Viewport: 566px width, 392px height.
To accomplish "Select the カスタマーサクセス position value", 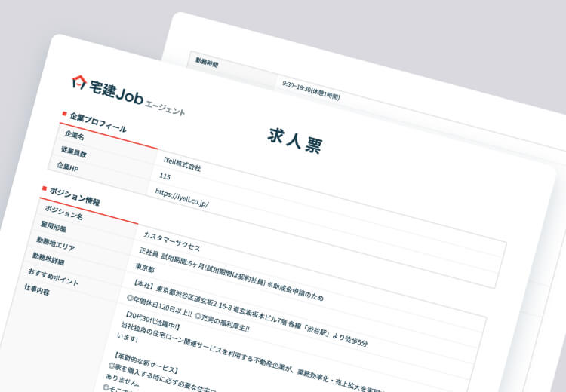I will (x=173, y=240).
